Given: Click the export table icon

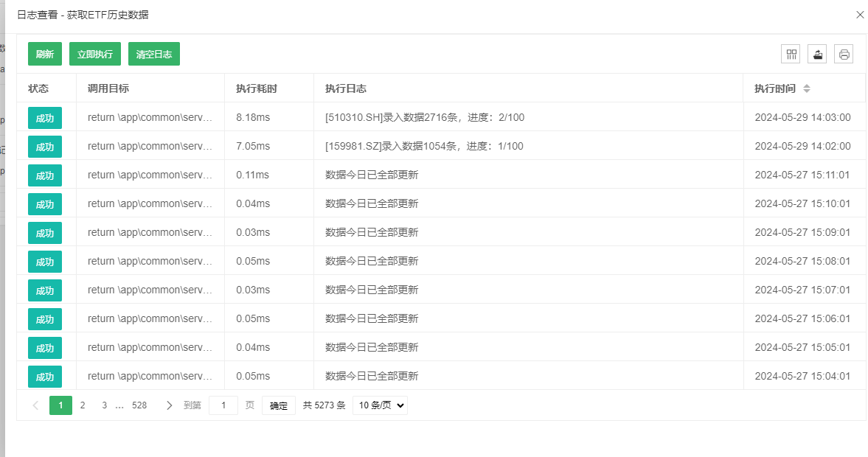Looking at the screenshot, I should click(817, 55).
